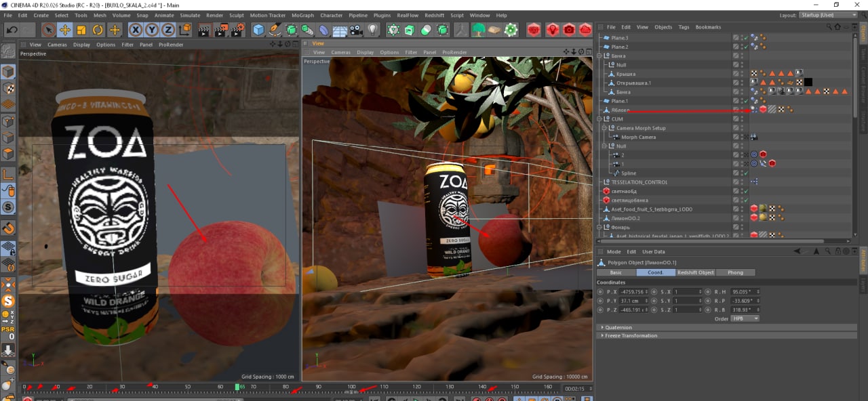The image size is (868, 401).
Task: Toggle S.Y animation keyframe circle
Action: tap(654, 301)
